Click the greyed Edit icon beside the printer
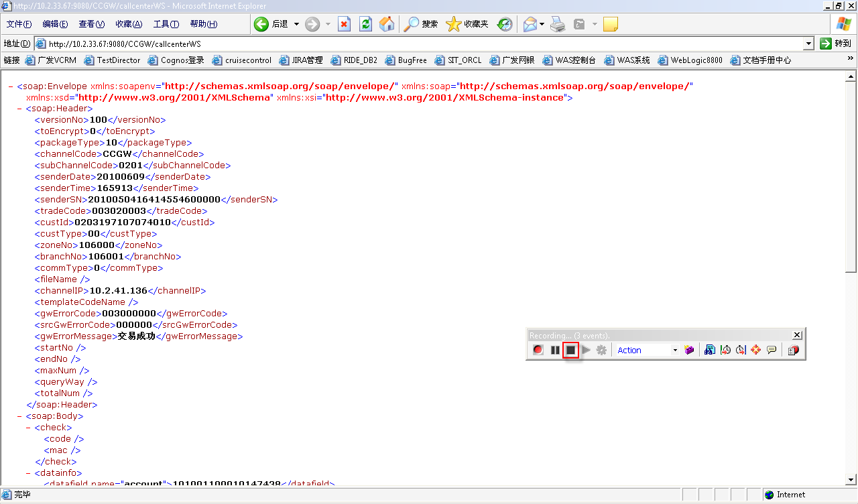Viewport: 858px width, 504px height. point(579,24)
